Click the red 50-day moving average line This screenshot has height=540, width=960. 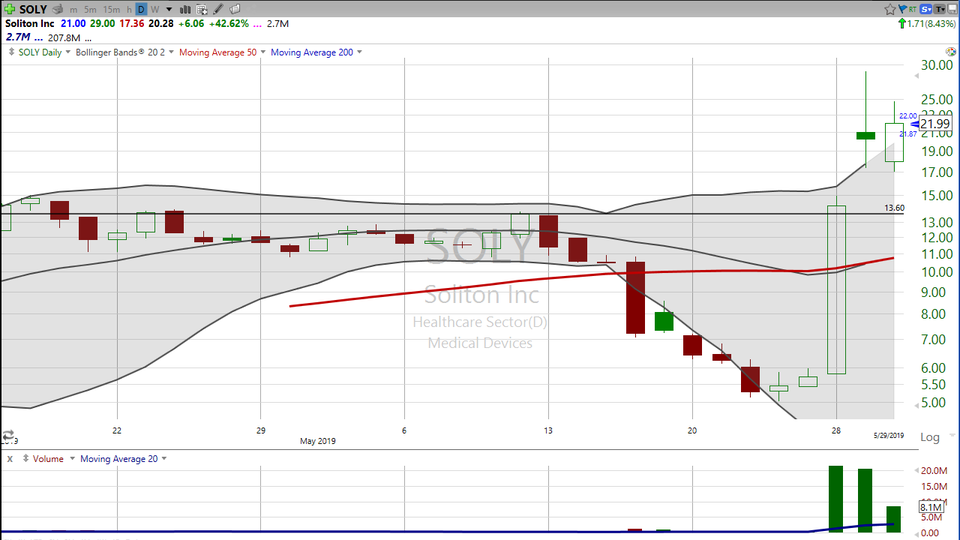[x=591, y=275]
